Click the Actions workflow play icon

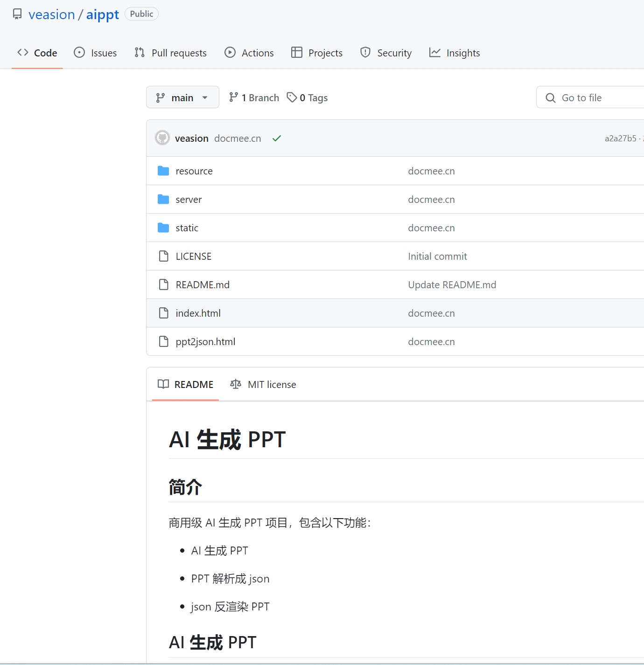pos(230,53)
